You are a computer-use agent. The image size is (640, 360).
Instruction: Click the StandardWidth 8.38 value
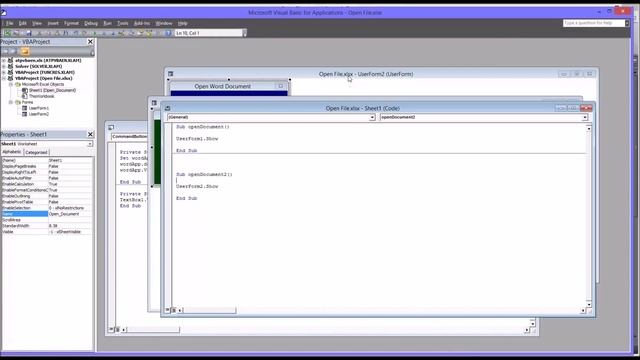[x=70, y=226]
